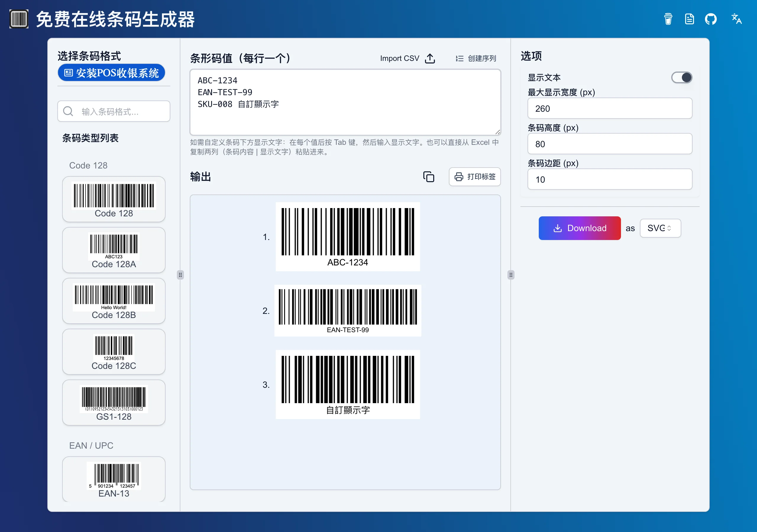The image size is (757, 532).
Task: Click the 条形码值 text area
Action: 345,102
